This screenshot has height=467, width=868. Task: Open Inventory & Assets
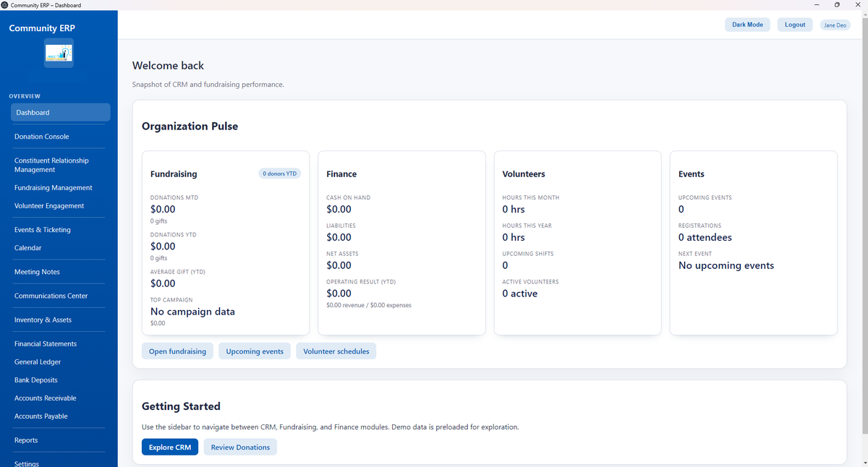43,320
